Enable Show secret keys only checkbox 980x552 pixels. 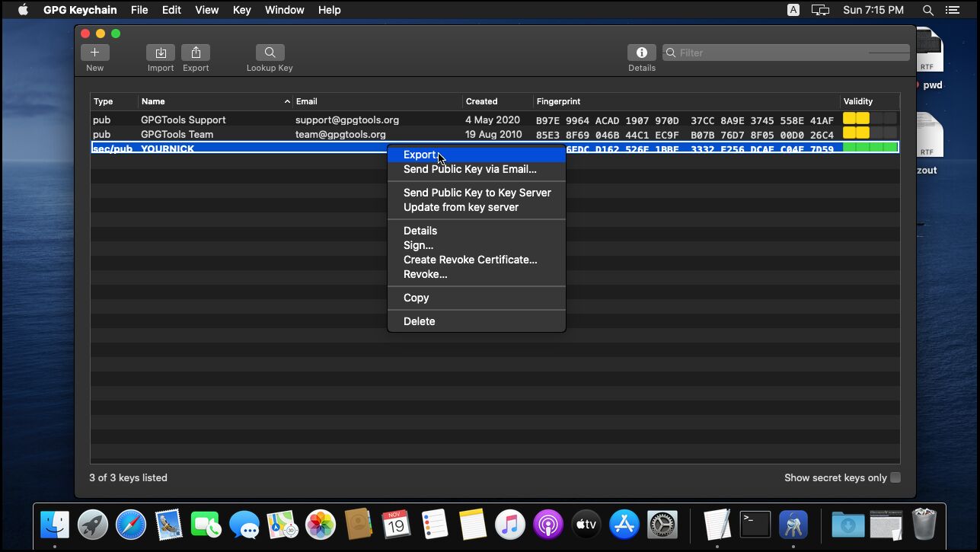[x=895, y=477]
